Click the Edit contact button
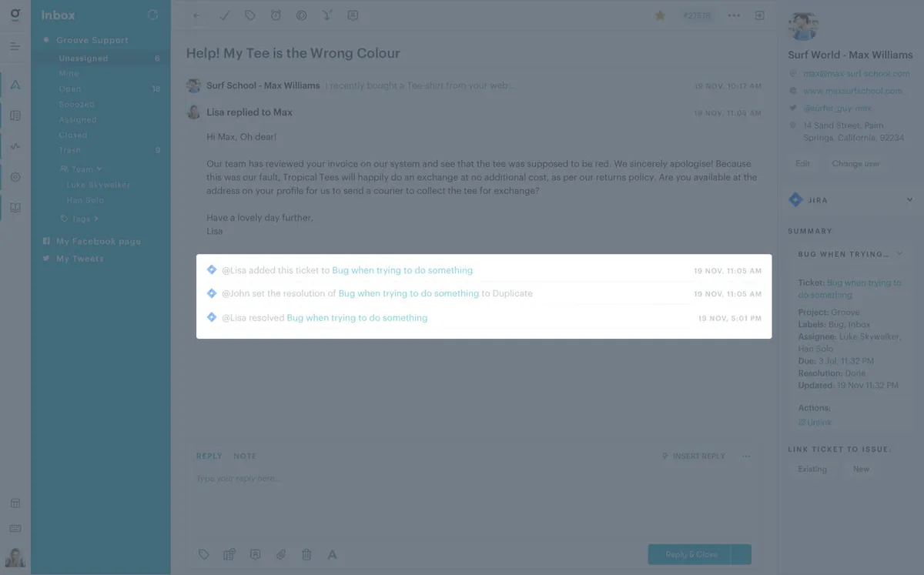Viewport: 924px width, 575px height. [x=802, y=164]
